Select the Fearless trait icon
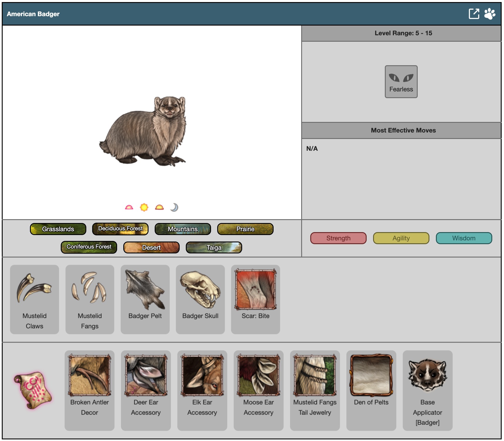The image size is (504, 441). tap(401, 81)
